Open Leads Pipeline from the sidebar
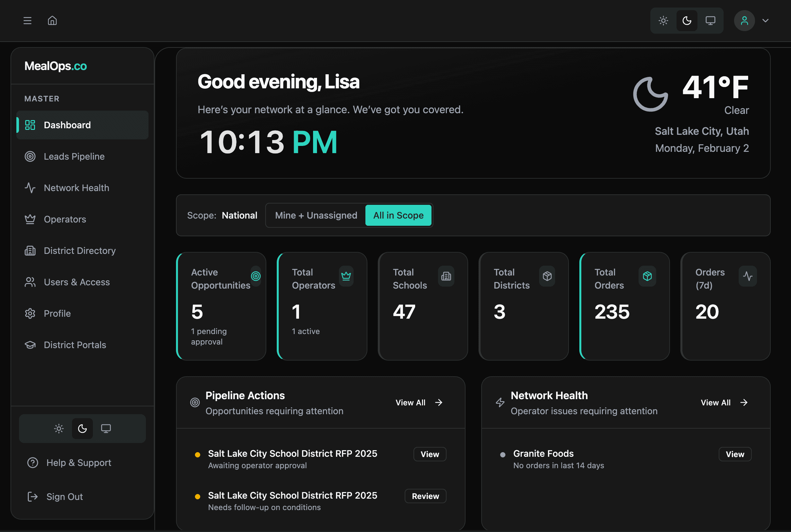Screen dimensions: 791x532 click(x=74, y=156)
